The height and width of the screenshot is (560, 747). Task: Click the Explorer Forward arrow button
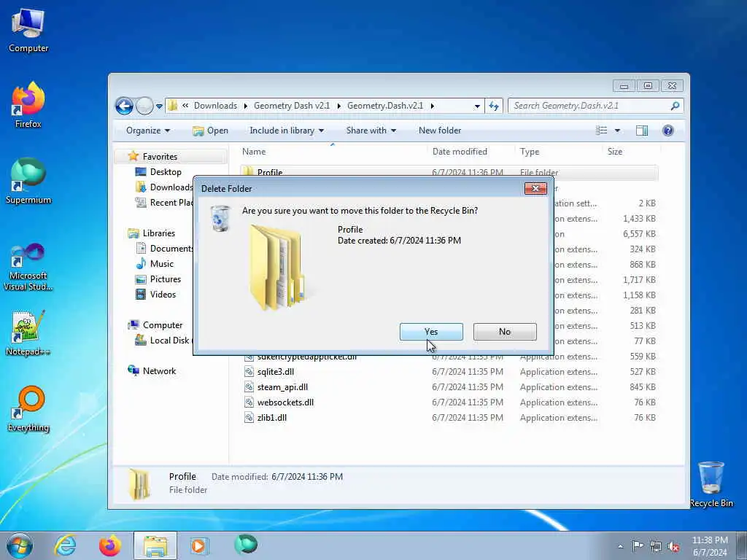point(144,106)
